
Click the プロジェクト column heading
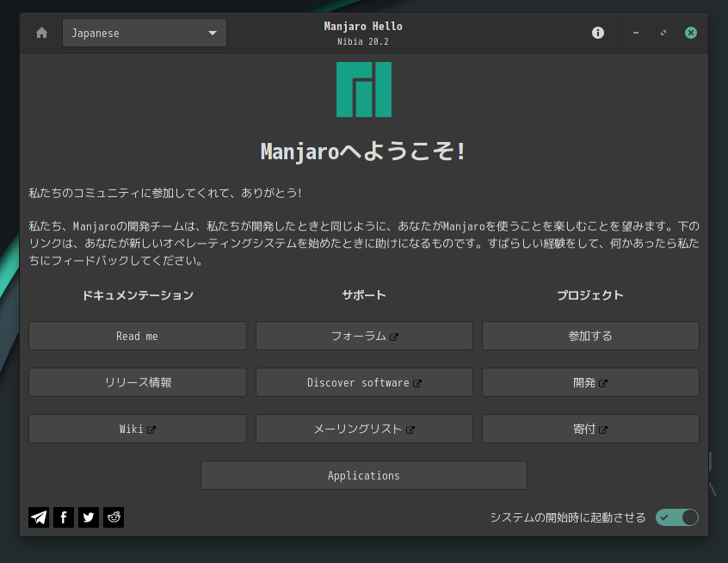click(590, 295)
